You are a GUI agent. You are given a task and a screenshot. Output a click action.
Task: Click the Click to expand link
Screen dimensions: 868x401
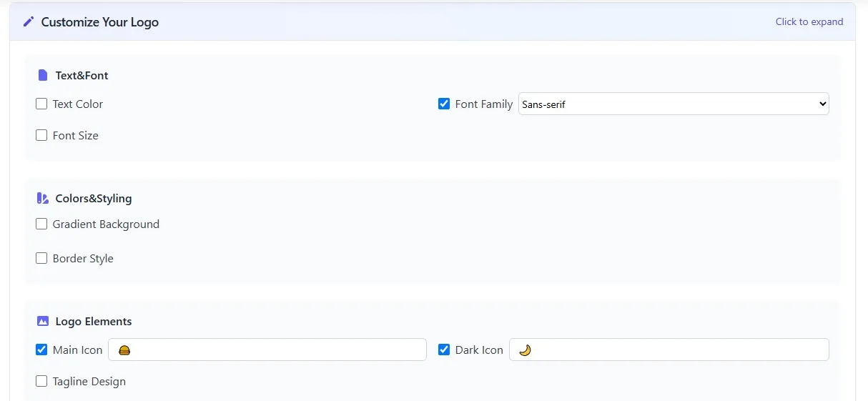(809, 21)
